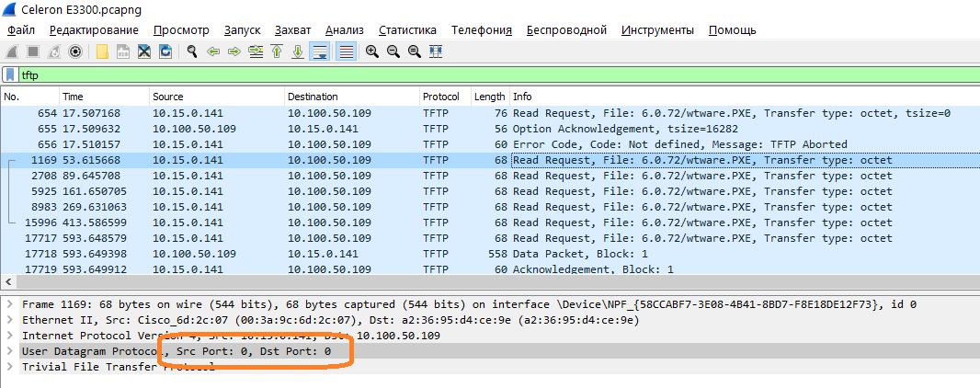
Task: Click the find packet magnifier icon
Action: click(x=192, y=51)
